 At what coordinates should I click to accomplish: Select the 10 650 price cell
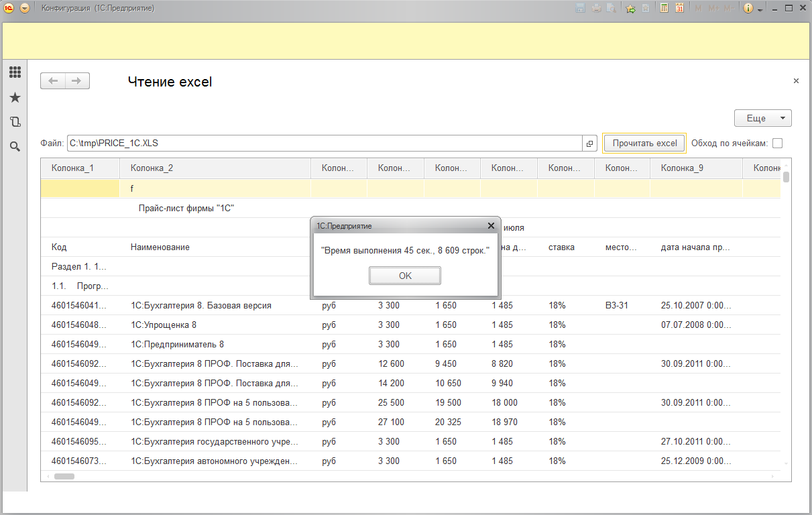452,383
